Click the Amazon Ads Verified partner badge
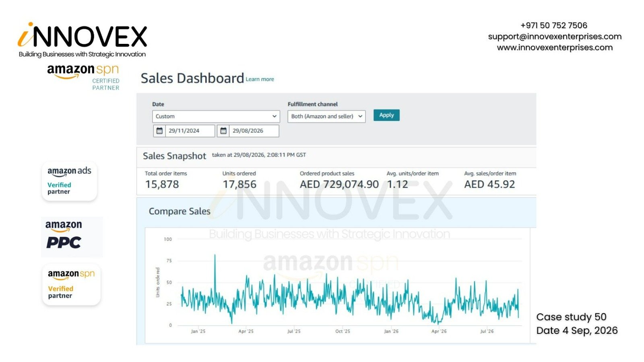The height and width of the screenshot is (362, 644). (x=70, y=181)
